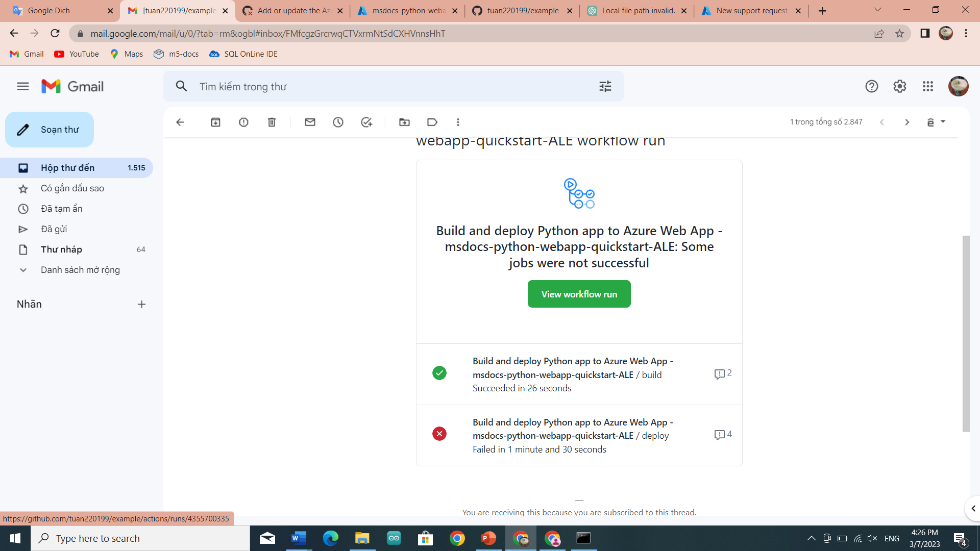This screenshot has height=551, width=980.
Task: Open Gmail Settings gear
Action: (x=900, y=86)
